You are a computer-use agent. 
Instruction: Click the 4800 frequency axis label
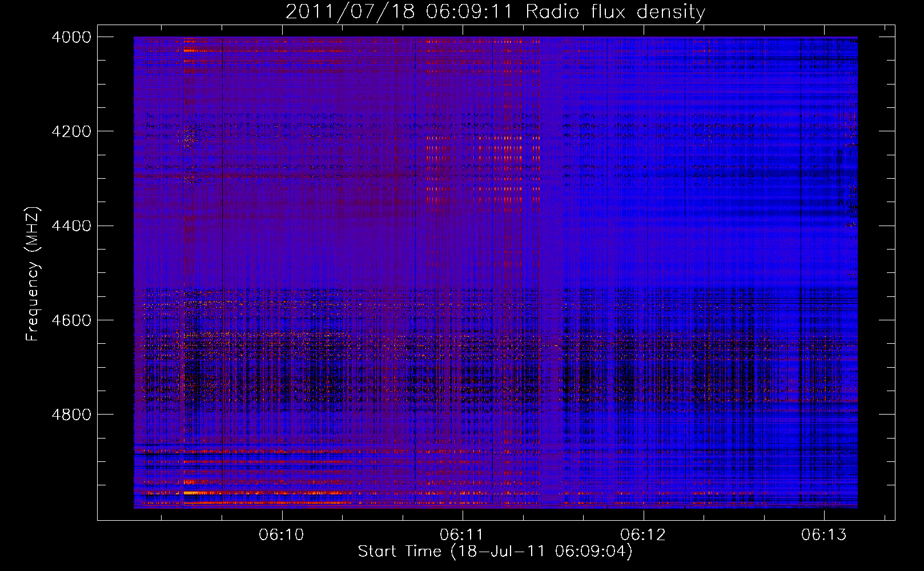(x=71, y=415)
